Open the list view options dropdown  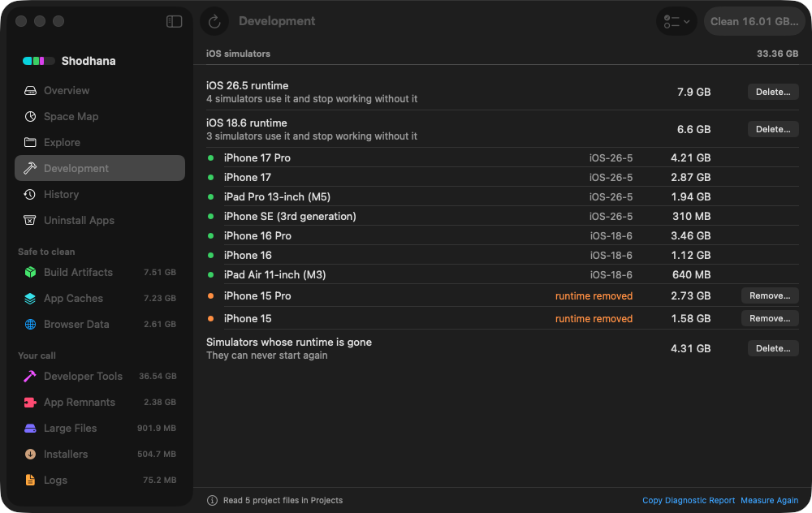pyautogui.click(x=676, y=21)
